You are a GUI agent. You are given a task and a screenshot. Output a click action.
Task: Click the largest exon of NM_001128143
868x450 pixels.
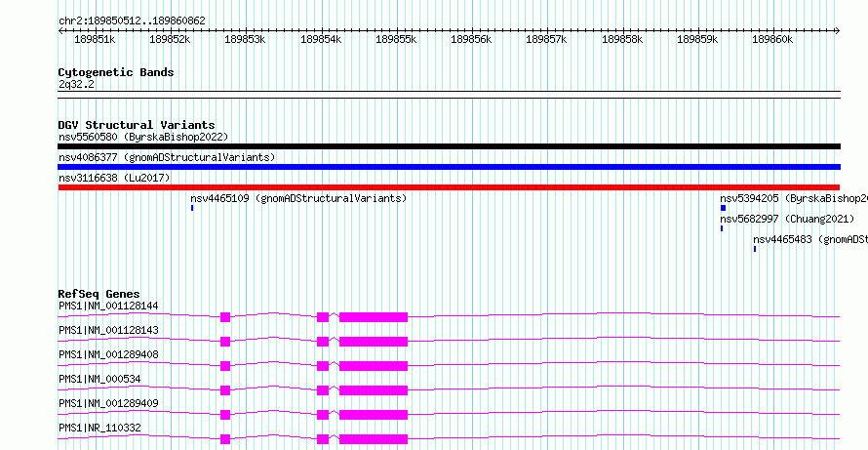[374, 342]
